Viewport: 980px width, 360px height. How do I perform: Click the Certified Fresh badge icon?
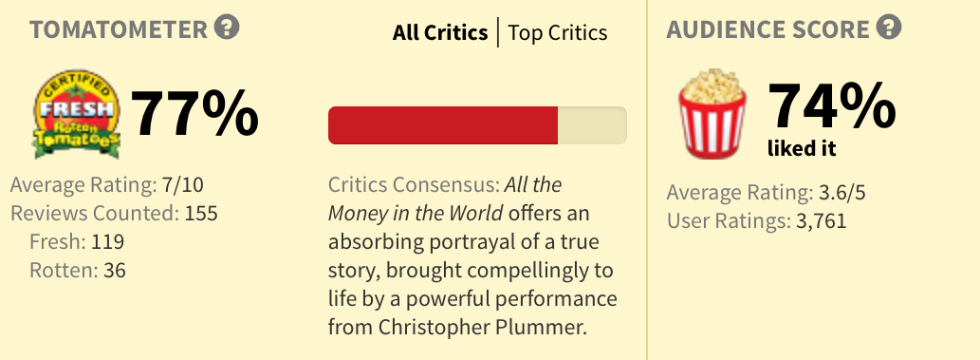pos(76,113)
